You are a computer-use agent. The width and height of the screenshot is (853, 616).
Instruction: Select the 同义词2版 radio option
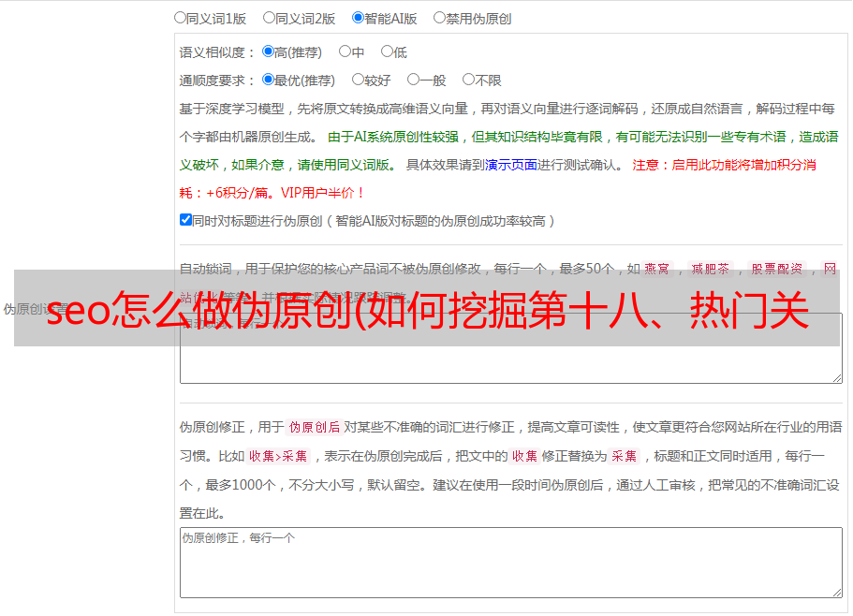pos(269,18)
